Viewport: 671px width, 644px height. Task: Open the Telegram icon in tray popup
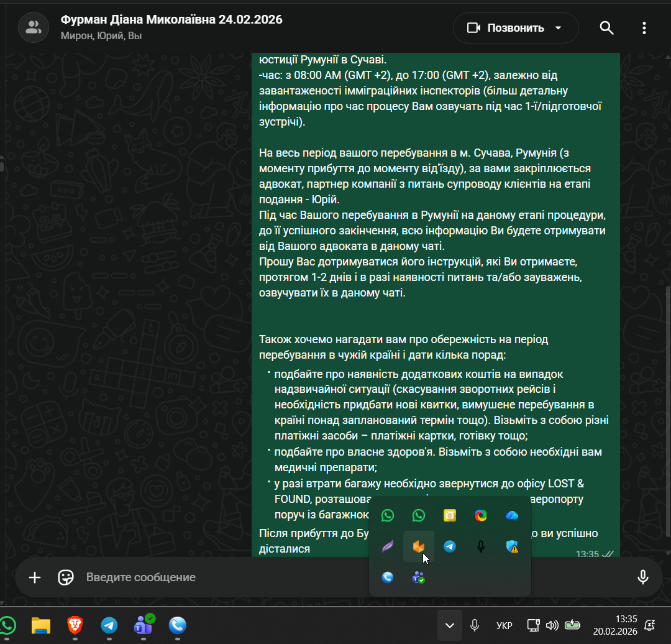point(450,546)
